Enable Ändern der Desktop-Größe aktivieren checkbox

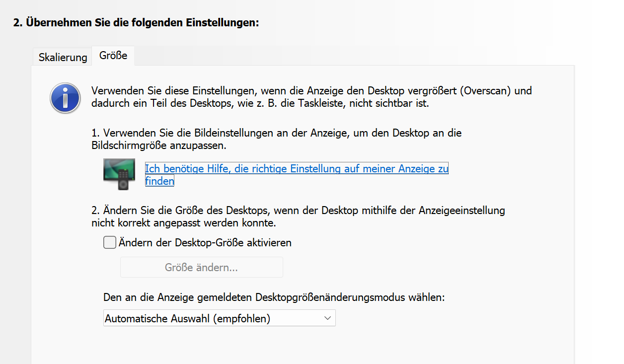pos(110,243)
